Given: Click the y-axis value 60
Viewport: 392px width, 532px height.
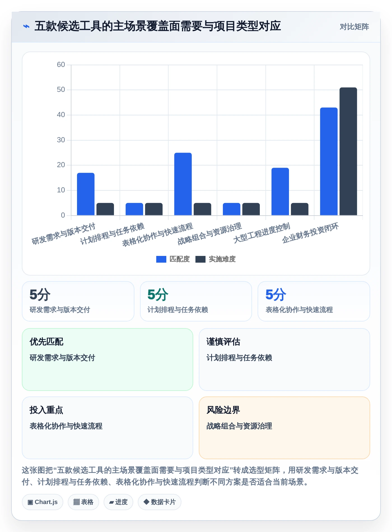Looking at the screenshot, I should click(61, 65).
